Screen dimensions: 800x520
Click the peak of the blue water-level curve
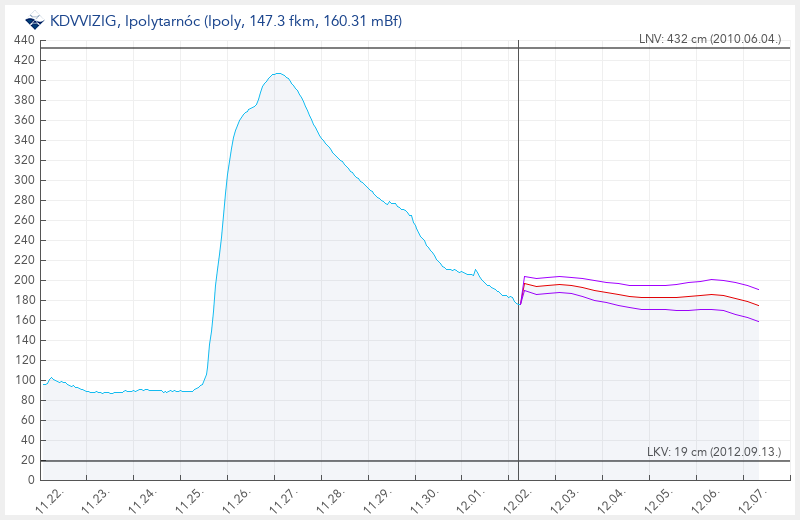(x=279, y=73)
